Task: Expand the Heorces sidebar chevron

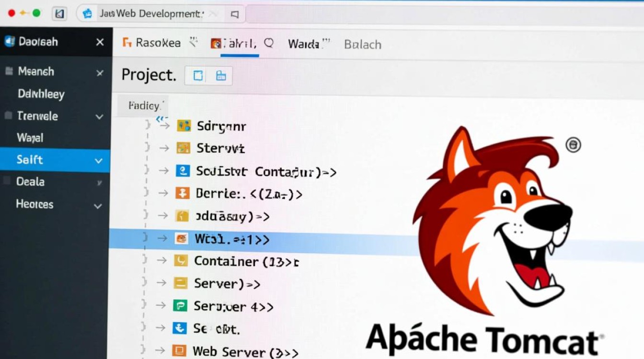Action: coord(98,206)
